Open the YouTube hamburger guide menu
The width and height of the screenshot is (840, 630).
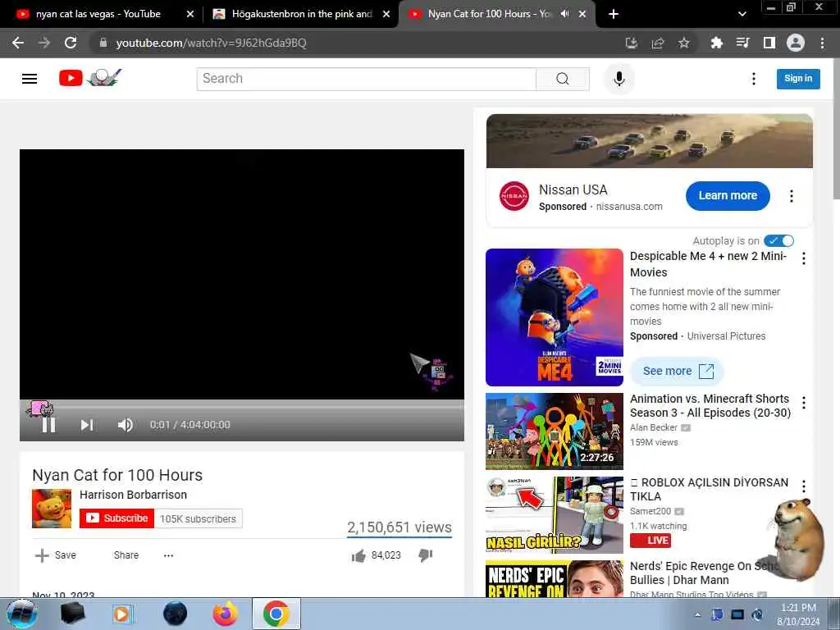pos(30,79)
